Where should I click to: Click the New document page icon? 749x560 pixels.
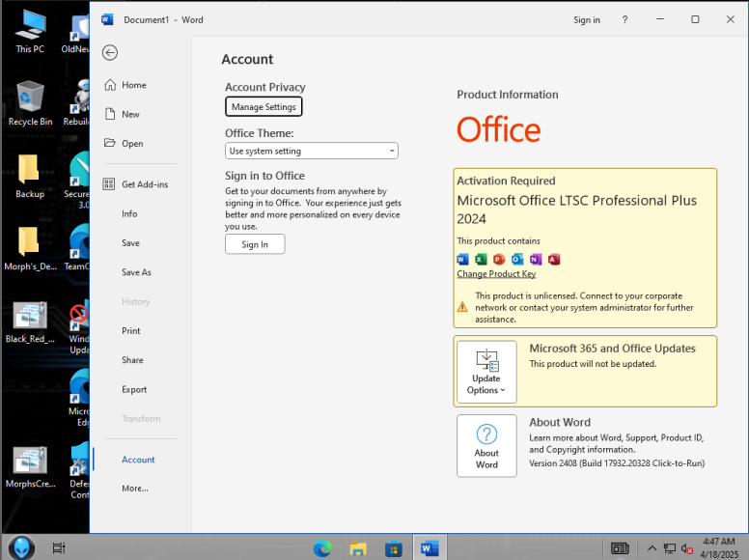point(110,114)
